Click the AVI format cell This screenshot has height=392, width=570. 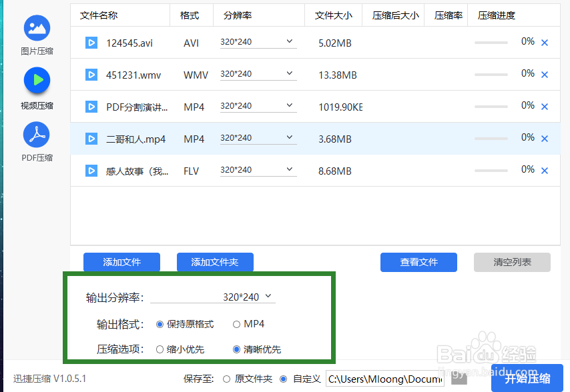click(x=191, y=43)
